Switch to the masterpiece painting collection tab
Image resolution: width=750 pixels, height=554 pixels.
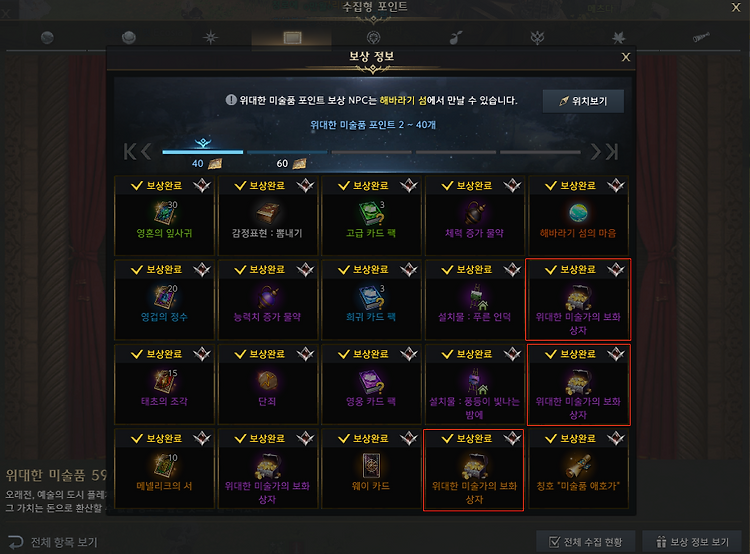[292, 37]
